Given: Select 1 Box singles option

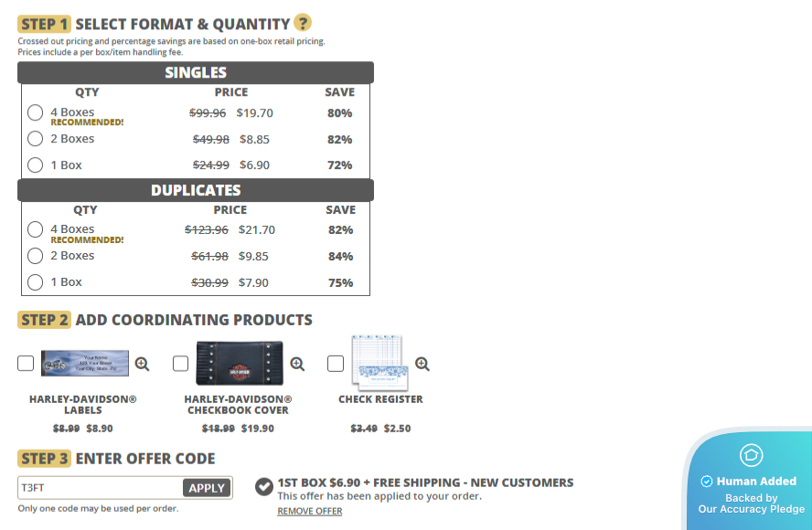Looking at the screenshot, I should click(x=35, y=165).
